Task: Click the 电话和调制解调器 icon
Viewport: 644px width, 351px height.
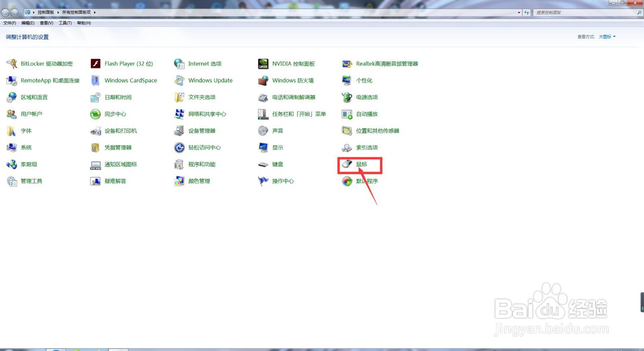Action: (x=263, y=97)
